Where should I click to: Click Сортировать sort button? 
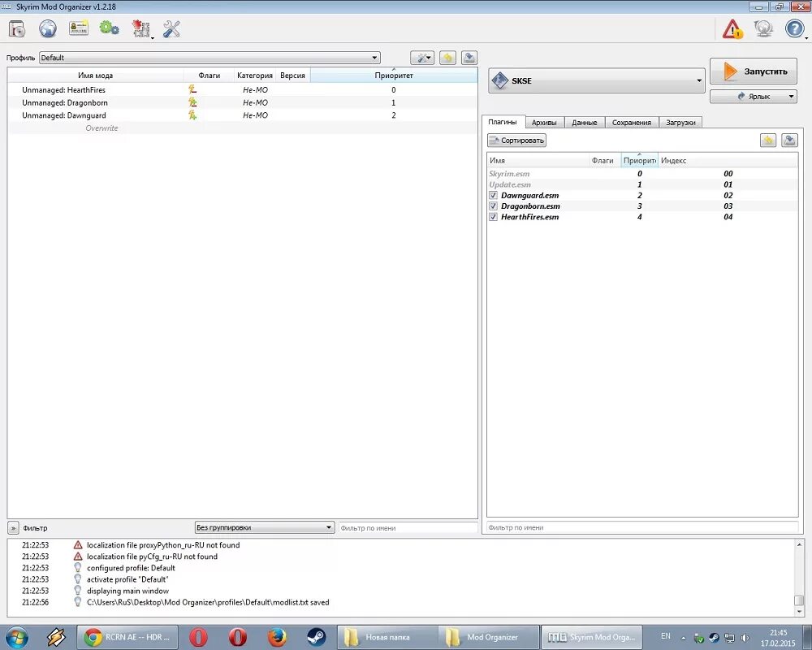click(516, 140)
